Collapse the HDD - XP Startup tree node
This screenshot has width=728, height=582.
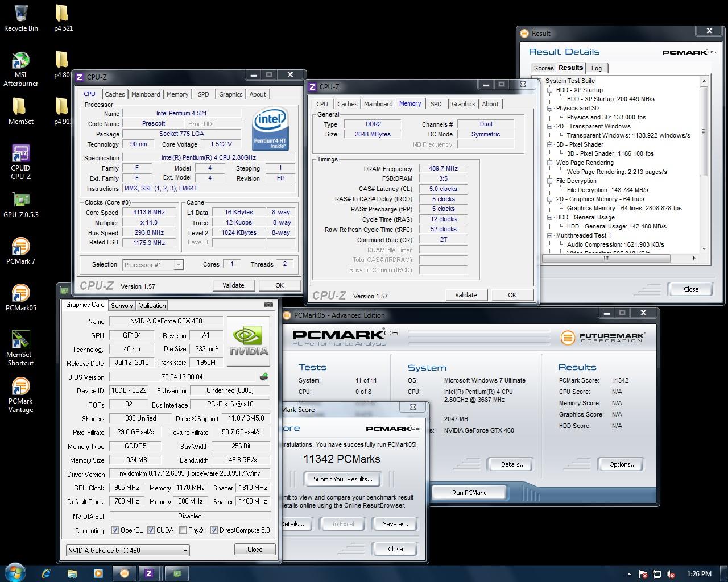(550, 90)
